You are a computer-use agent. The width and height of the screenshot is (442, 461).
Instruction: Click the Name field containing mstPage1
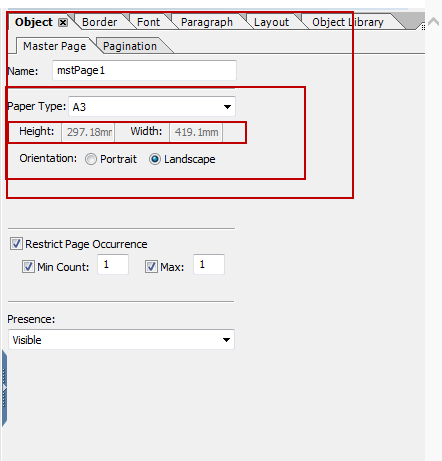144,70
